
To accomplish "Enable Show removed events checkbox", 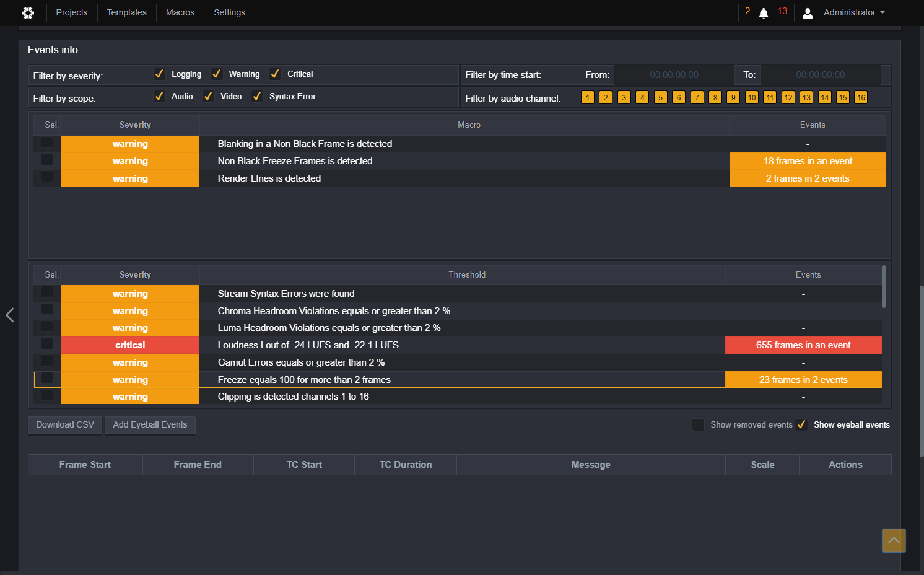I will pyautogui.click(x=698, y=424).
